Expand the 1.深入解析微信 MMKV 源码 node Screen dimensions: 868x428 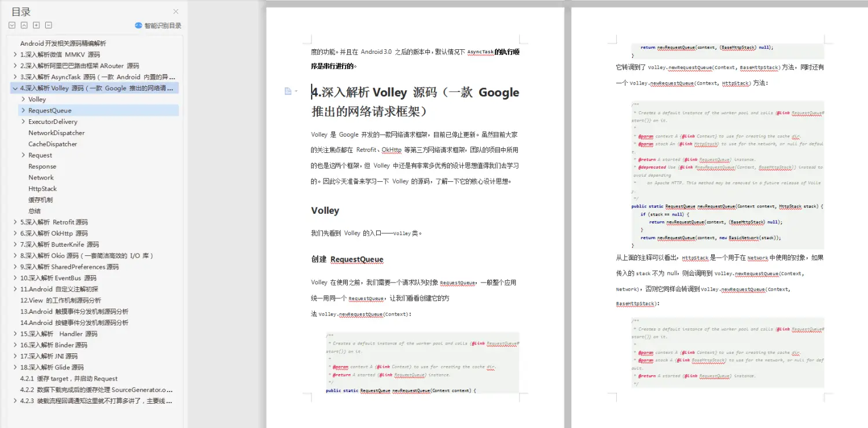point(15,54)
